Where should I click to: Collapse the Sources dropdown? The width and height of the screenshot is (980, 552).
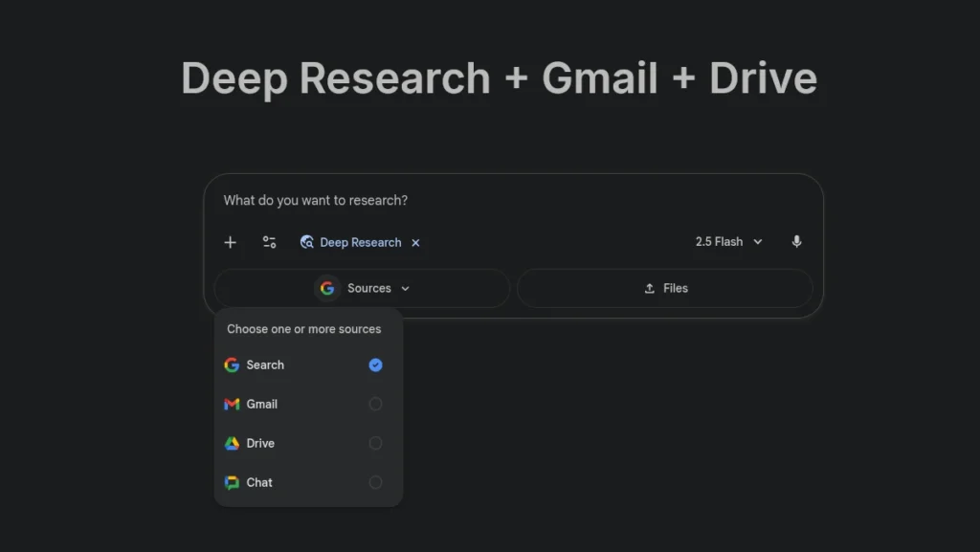click(404, 288)
